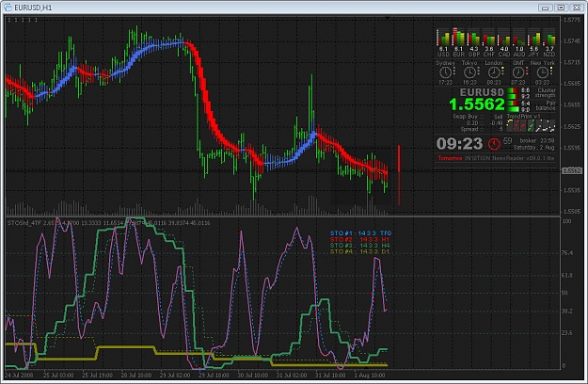Click the JPY currency strength meter
Viewport: 588px width, 384px height.
[534, 42]
